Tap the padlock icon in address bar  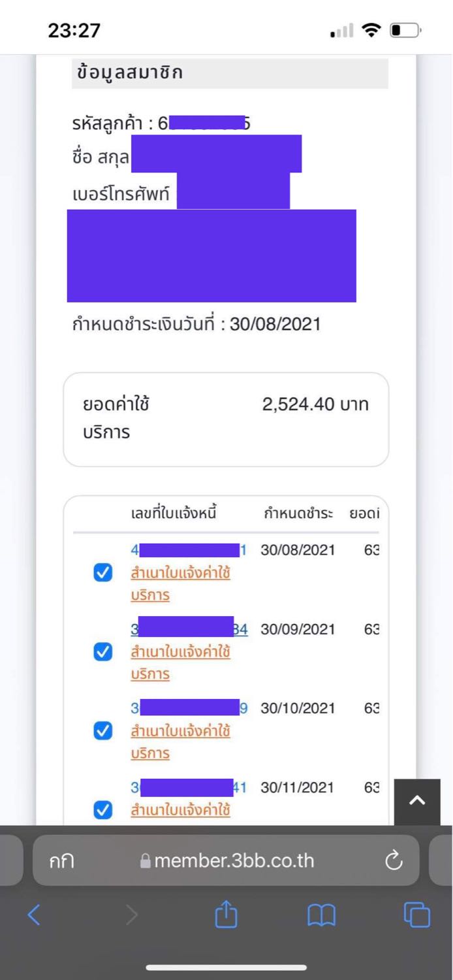[x=146, y=861]
